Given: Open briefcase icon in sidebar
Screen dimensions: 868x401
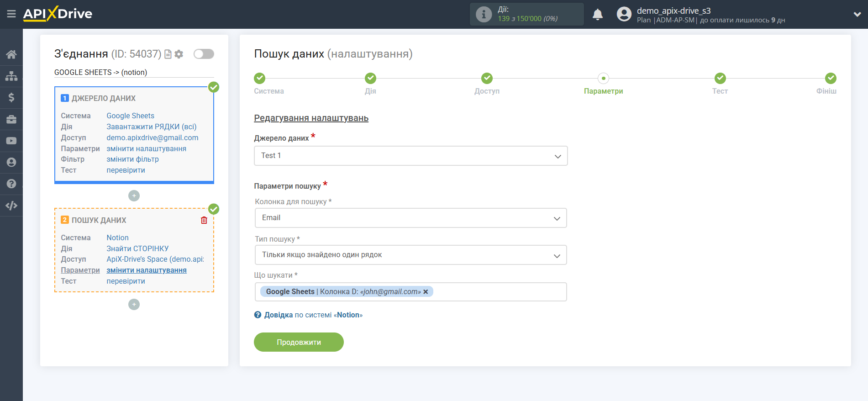Looking at the screenshot, I should (11, 119).
